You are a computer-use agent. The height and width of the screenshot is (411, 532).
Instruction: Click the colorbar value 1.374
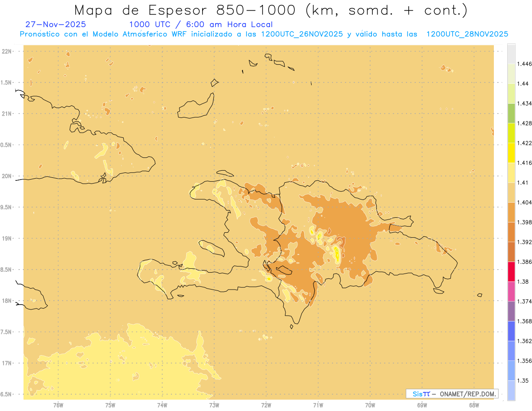524,301
